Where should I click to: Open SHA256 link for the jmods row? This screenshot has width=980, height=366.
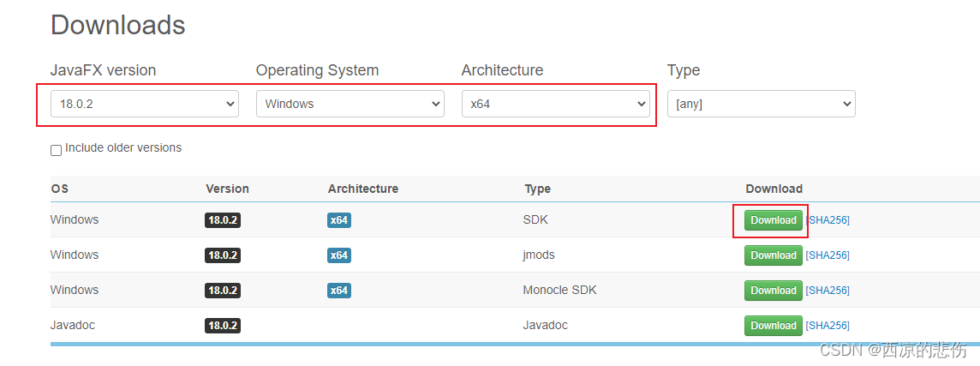coord(828,255)
